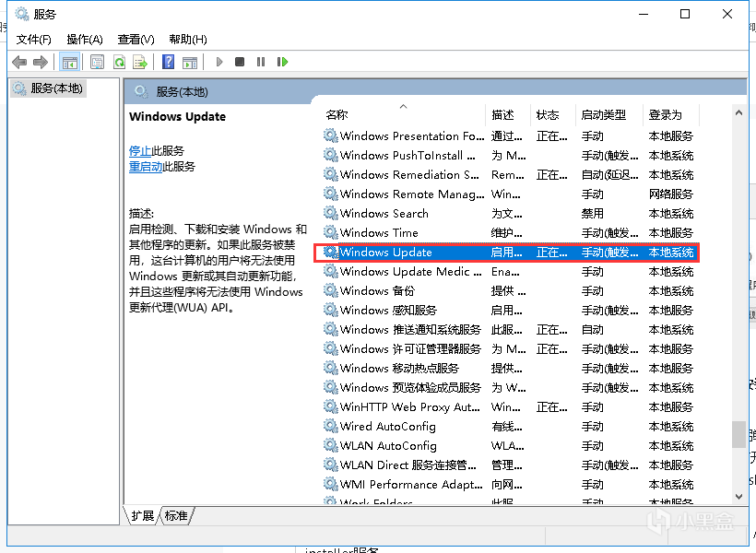Sort the list by 名称 column header
756x553 pixels.
tap(337, 115)
